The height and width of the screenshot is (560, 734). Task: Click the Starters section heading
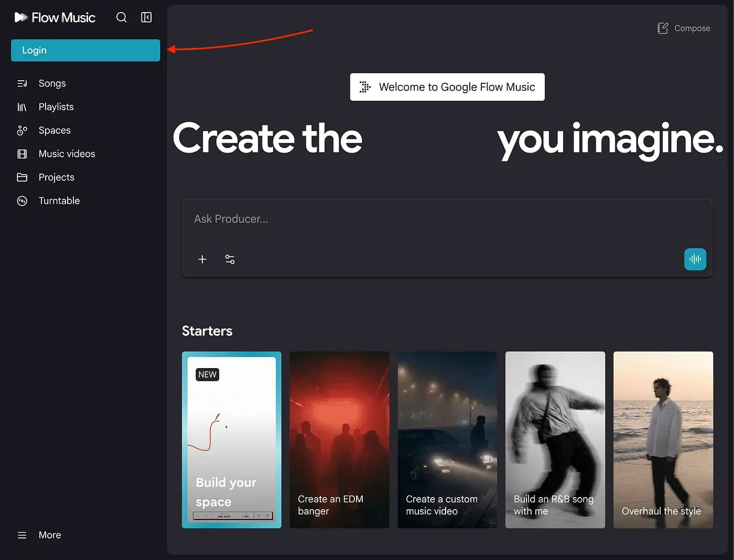207,331
